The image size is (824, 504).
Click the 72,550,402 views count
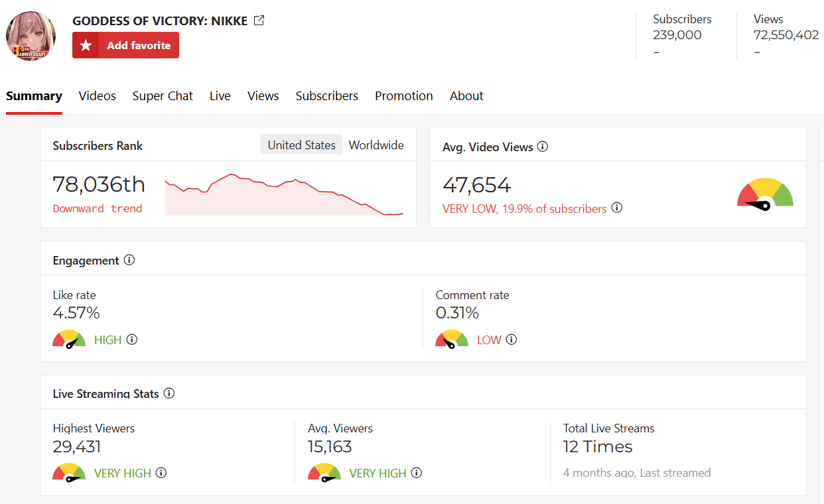pyautogui.click(x=786, y=35)
